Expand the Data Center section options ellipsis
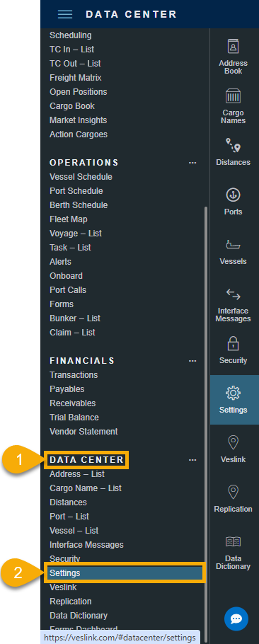The image size is (259, 644). point(192,460)
